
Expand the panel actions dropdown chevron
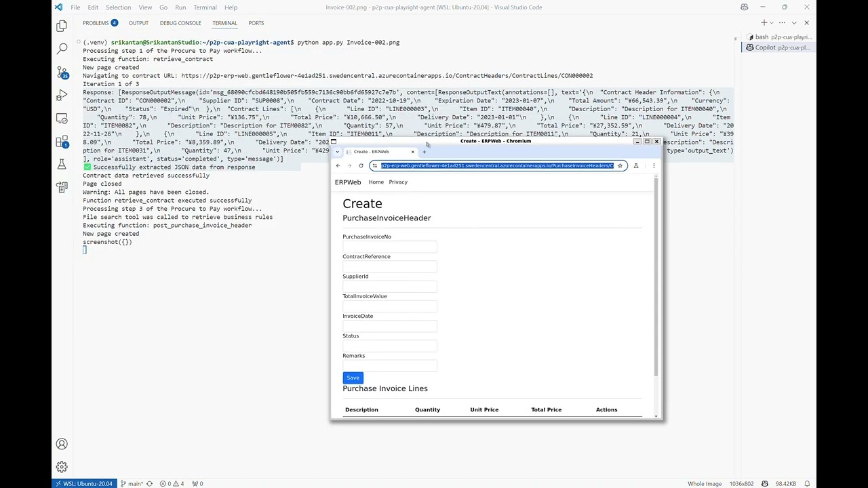pos(794,22)
